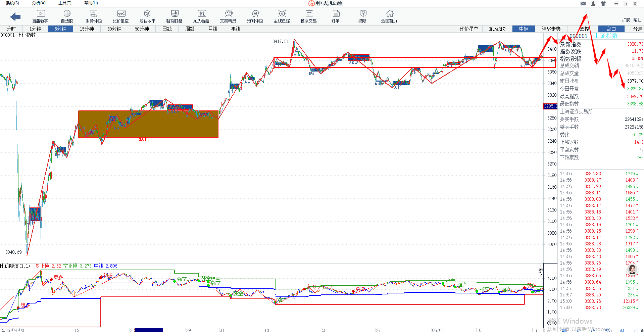Open the 分析(A) menu
The width and height of the screenshot is (644, 332).
(39, 3)
